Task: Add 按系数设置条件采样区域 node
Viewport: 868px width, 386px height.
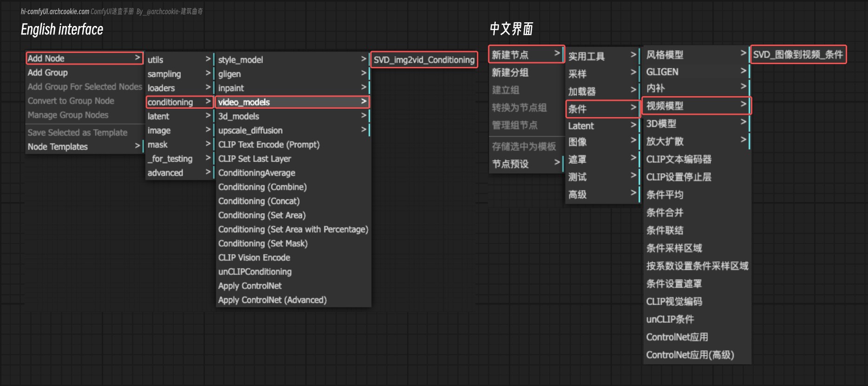Action: point(697,266)
